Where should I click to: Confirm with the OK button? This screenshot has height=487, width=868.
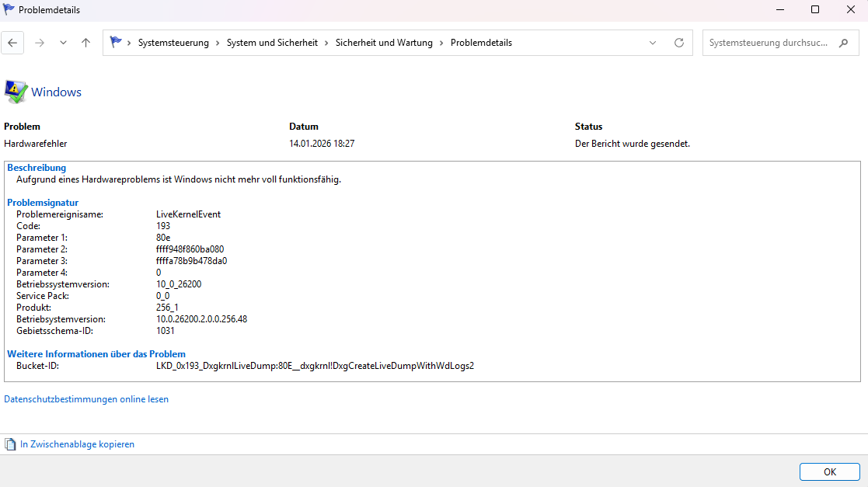click(x=829, y=472)
